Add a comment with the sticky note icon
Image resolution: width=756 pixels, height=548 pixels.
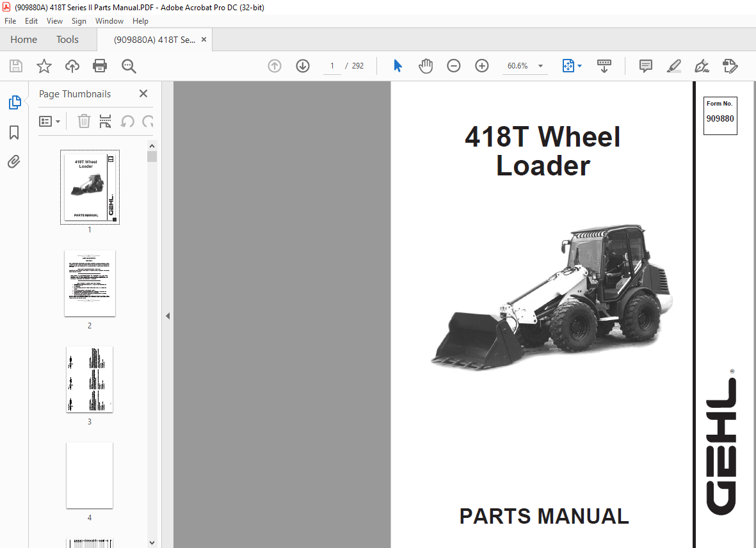tap(646, 66)
